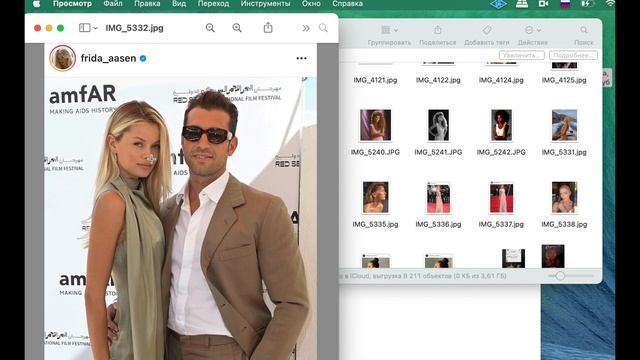
Task: Open the Действия dropdown in Finder
Action: point(533,35)
